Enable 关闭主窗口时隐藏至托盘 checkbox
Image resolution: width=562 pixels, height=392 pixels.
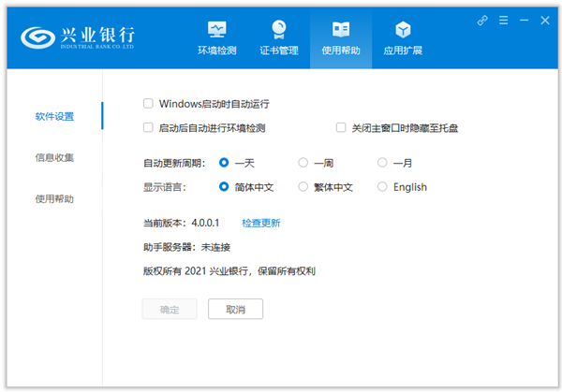341,128
